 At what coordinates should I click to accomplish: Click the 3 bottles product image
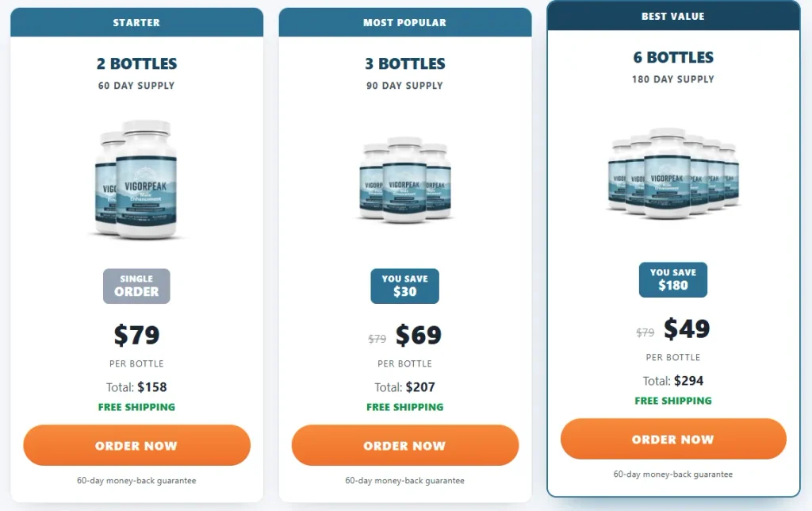(405, 180)
